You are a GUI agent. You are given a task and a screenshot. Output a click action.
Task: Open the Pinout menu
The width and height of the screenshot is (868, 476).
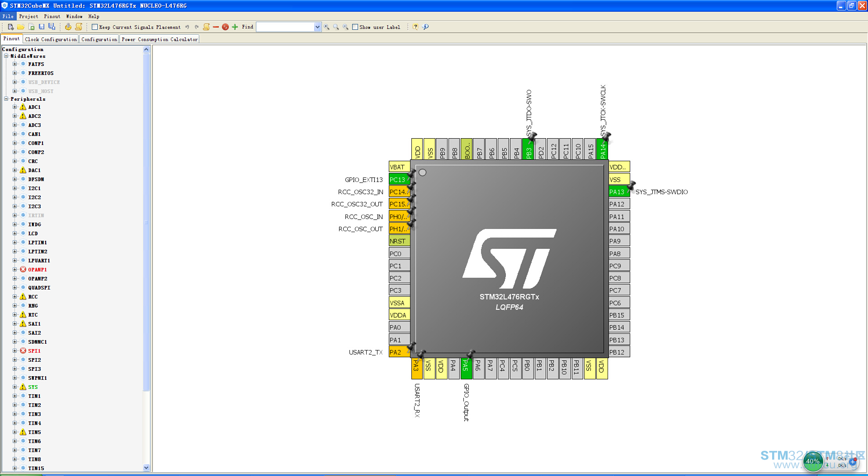coord(52,16)
